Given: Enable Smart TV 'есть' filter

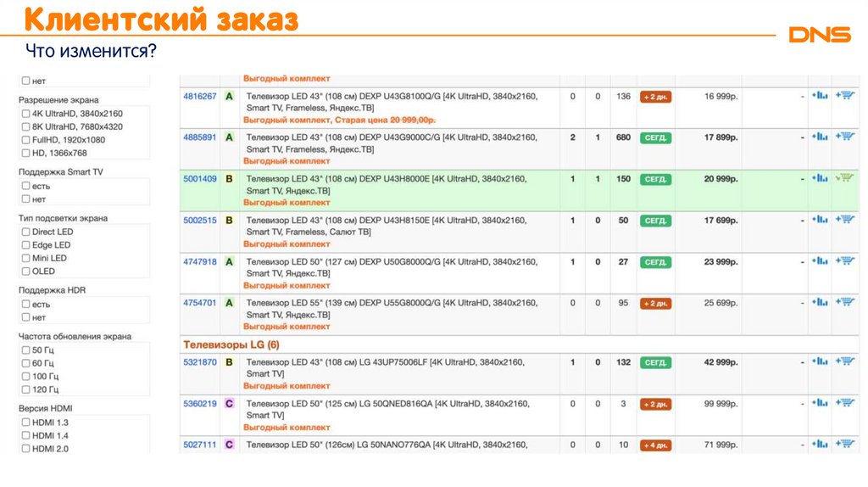Looking at the screenshot, I should tap(25, 186).
